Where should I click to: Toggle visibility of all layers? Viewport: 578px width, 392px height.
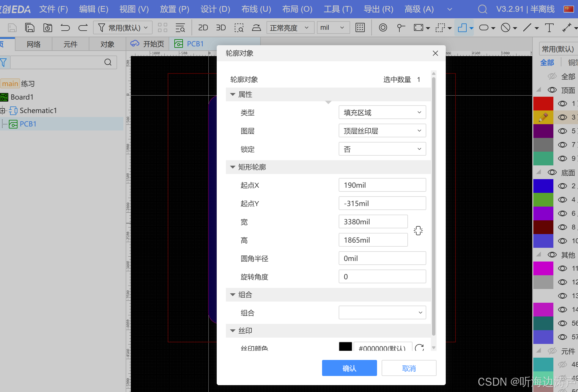[x=552, y=76]
